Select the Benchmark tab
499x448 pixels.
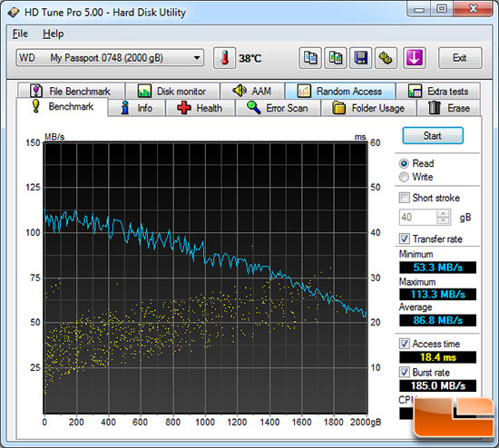pyautogui.click(x=63, y=106)
